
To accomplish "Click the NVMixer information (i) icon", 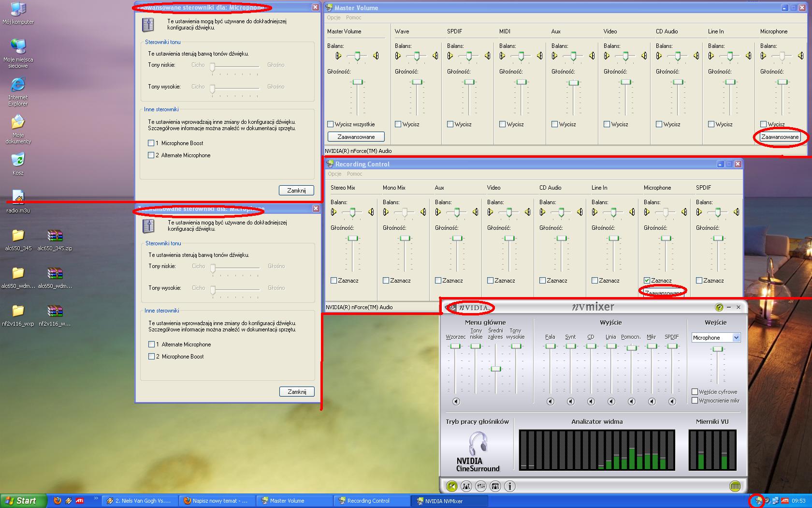I will pos(510,486).
